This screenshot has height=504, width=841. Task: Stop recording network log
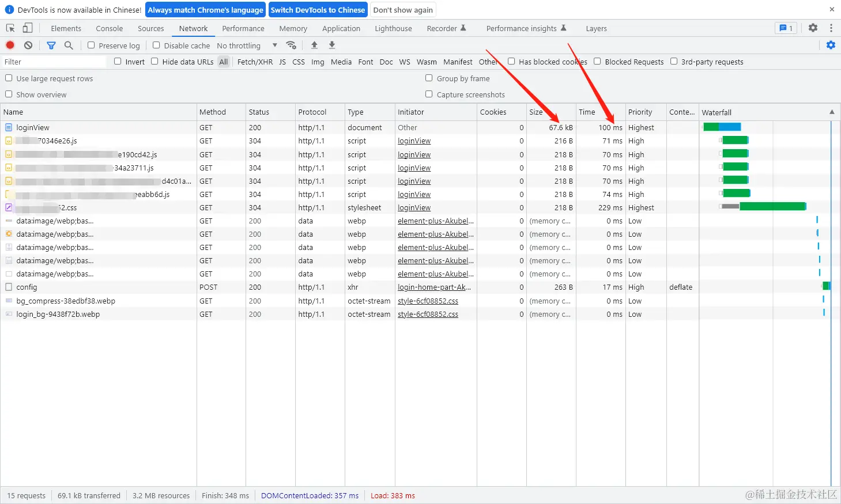pos(10,45)
